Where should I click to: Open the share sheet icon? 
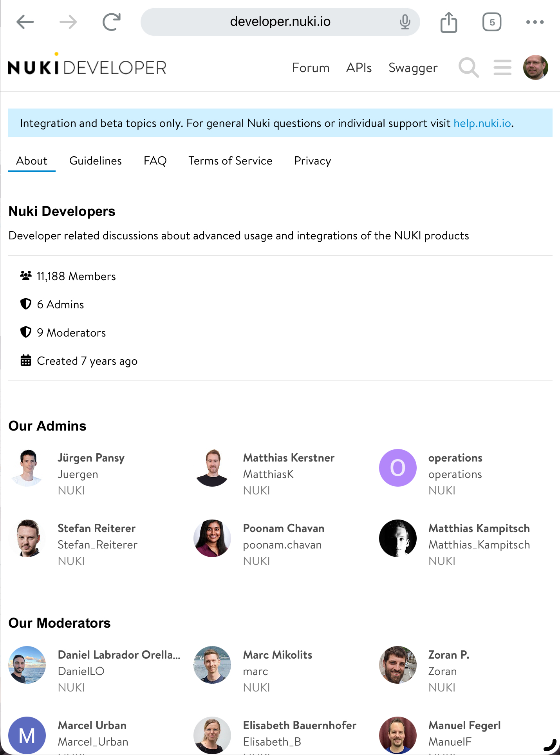click(x=449, y=22)
